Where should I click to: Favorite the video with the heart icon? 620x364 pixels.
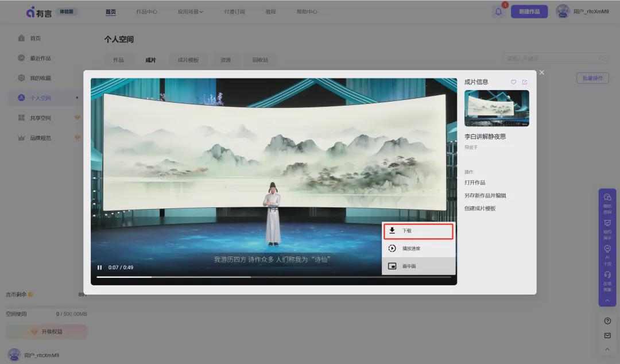(x=513, y=82)
